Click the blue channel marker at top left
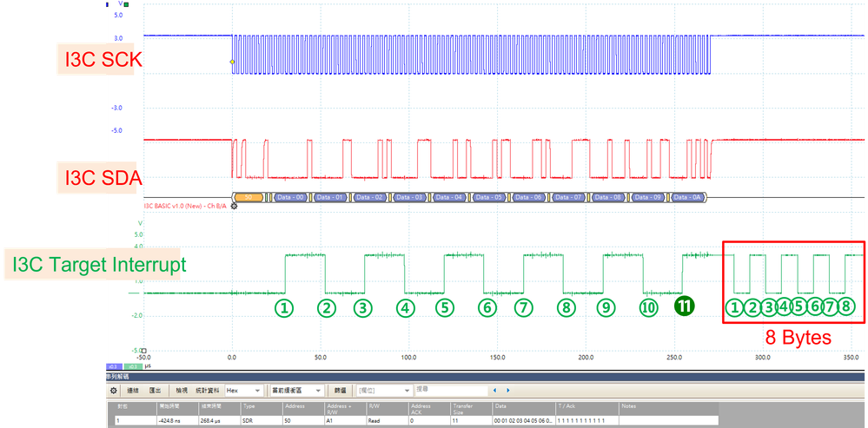Image resolution: width=868 pixels, height=428 pixels. pyautogui.click(x=107, y=5)
